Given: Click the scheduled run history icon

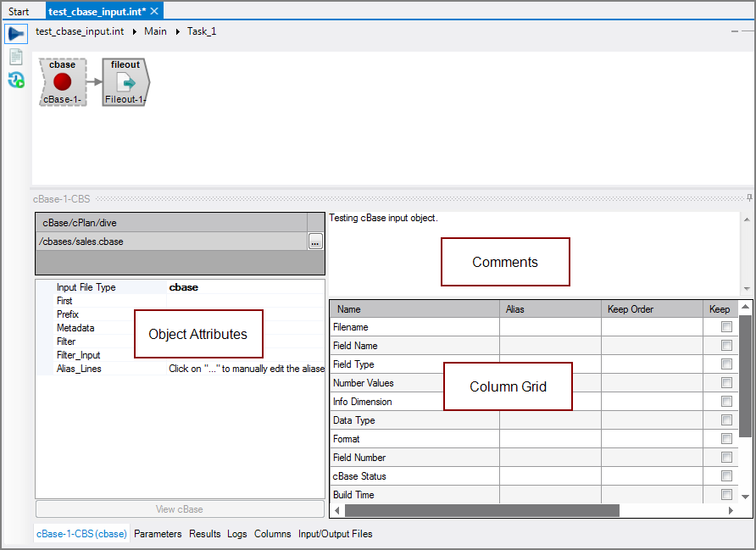Looking at the screenshot, I should 15,80.
